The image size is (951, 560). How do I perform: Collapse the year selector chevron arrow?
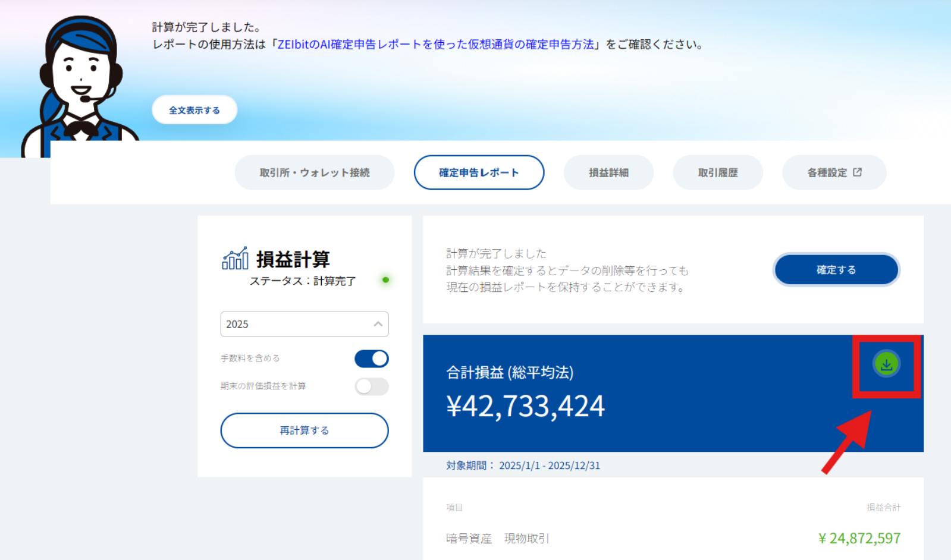pos(378,324)
